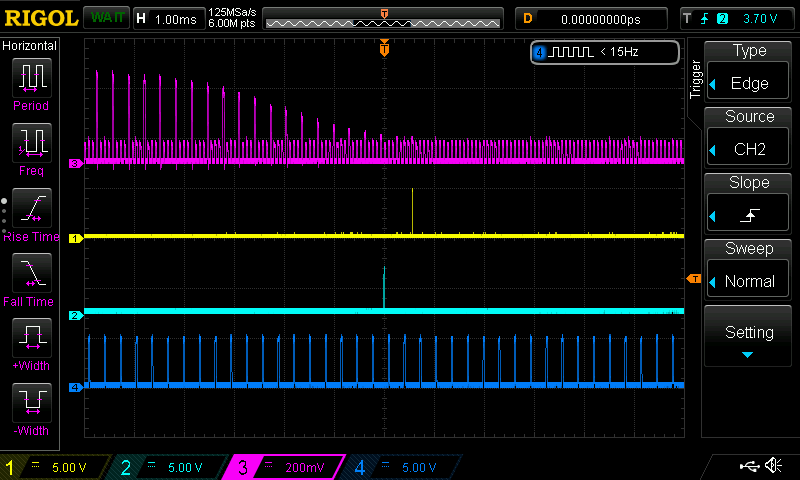This screenshot has height=480, width=800.
Task: Select the +Width measurement icon
Action: [x=30, y=338]
